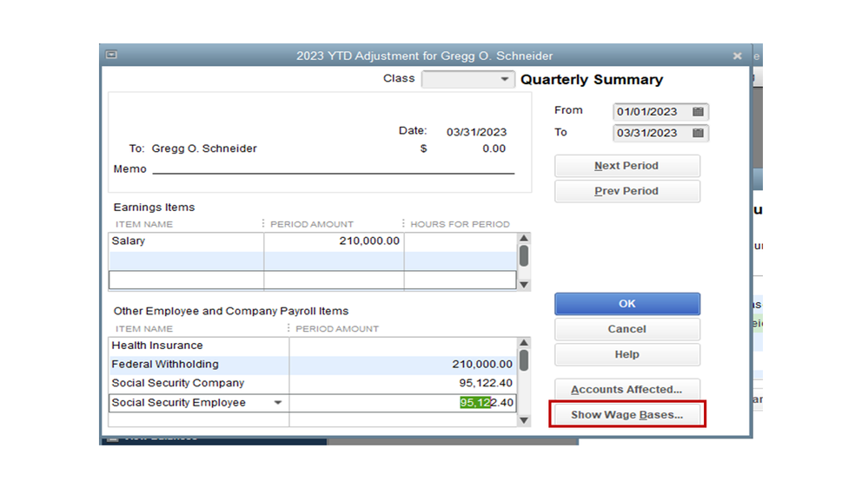
Task: Expand the Class dropdown
Action: click(504, 79)
